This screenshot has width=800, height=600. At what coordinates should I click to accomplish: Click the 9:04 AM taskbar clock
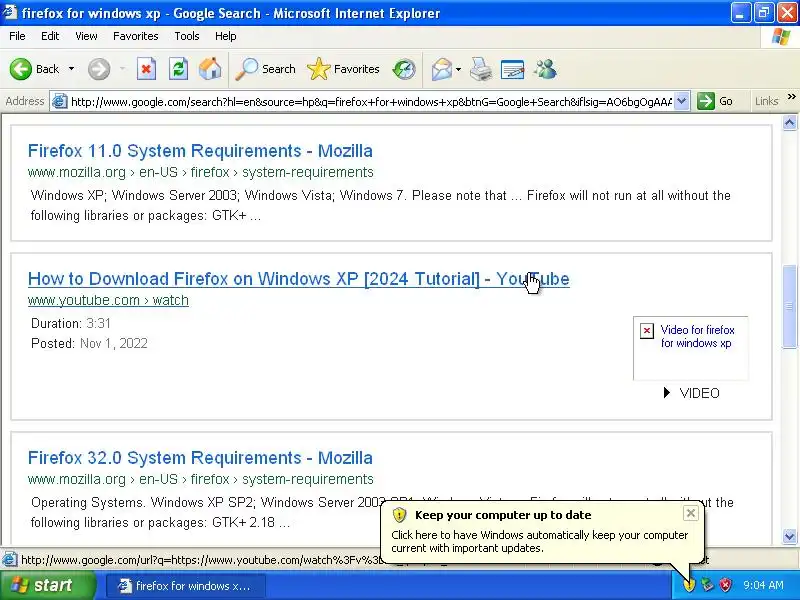(763, 585)
